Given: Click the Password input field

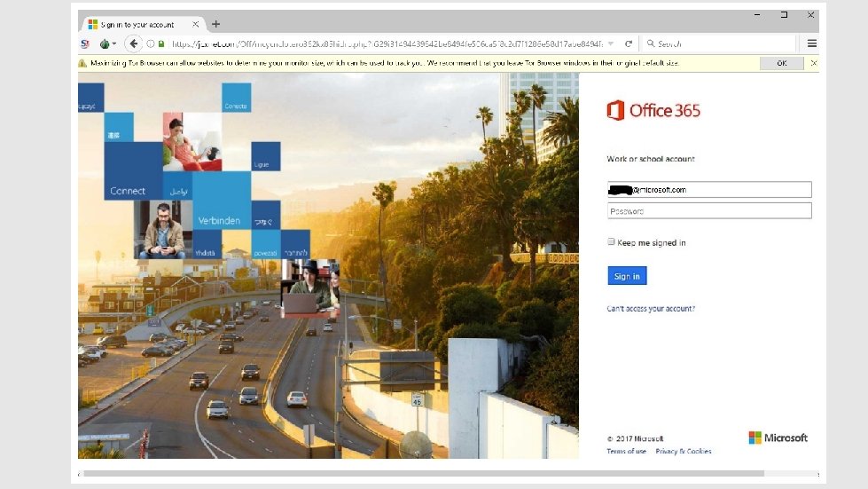Looking at the screenshot, I should [x=709, y=211].
